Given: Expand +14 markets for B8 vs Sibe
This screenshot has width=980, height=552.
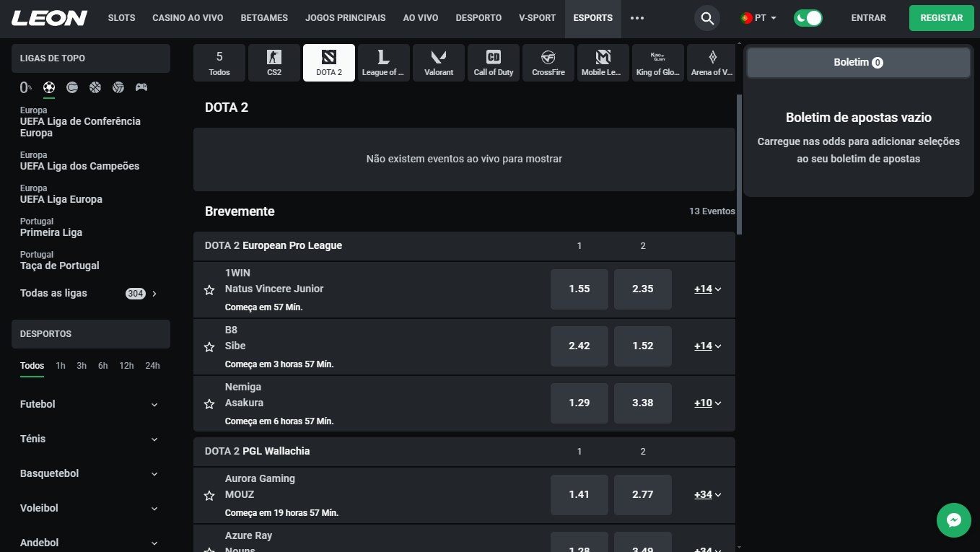Looking at the screenshot, I should [707, 346].
